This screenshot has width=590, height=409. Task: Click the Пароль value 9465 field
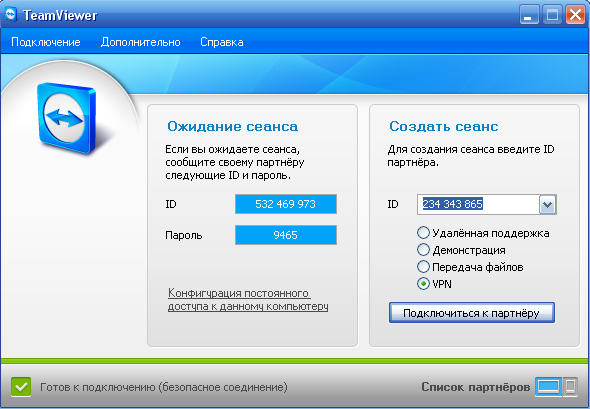[x=286, y=235]
